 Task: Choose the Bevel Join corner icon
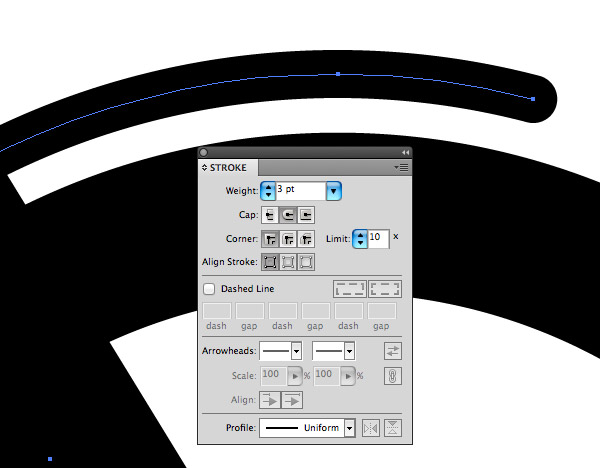tap(306, 239)
